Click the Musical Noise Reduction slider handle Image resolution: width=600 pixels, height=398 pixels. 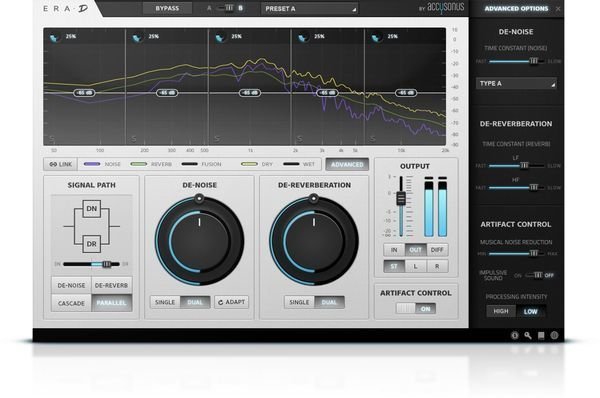534,253
